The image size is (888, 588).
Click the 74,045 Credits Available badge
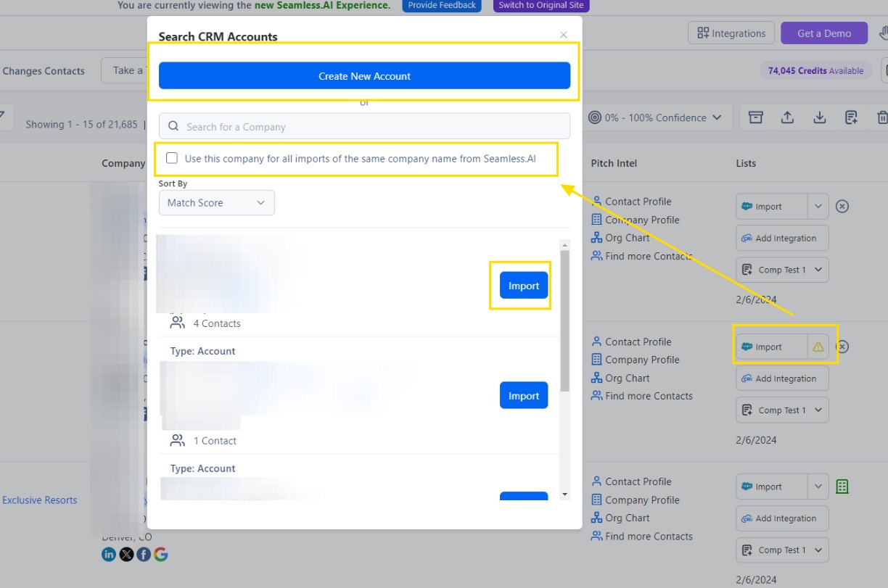tap(816, 71)
